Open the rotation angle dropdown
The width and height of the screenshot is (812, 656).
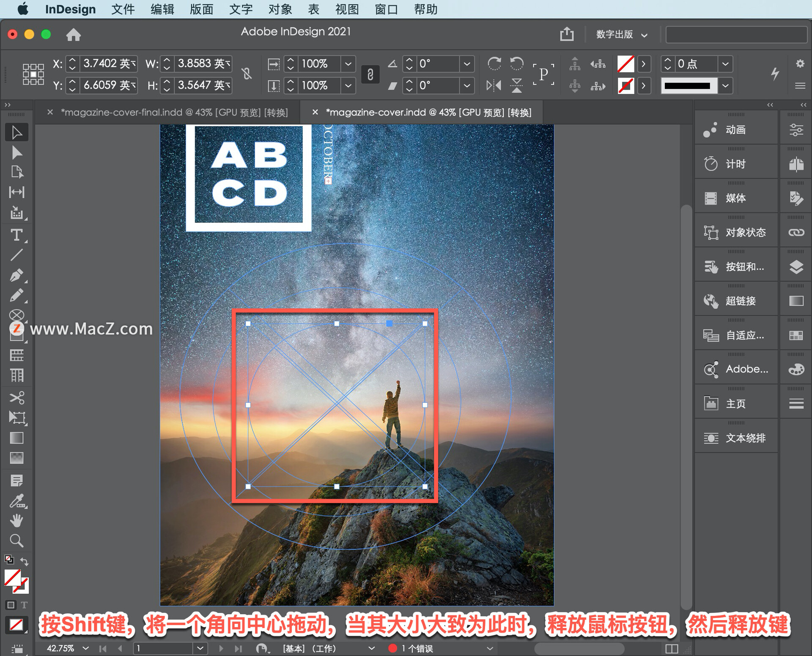[x=467, y=64]
